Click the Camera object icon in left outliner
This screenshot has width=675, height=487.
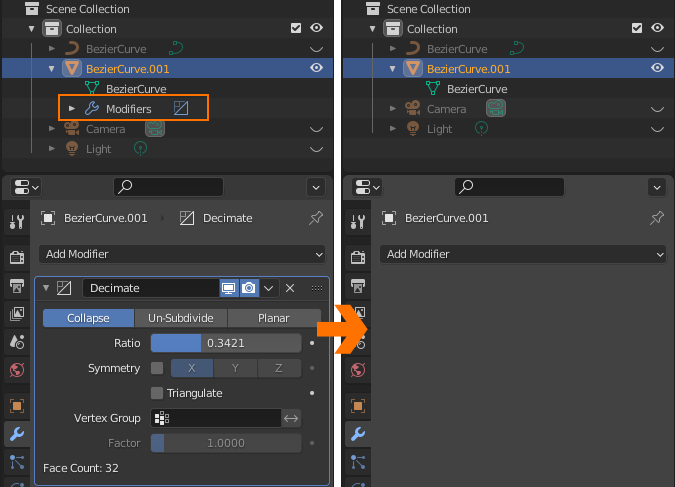[72, 128]
